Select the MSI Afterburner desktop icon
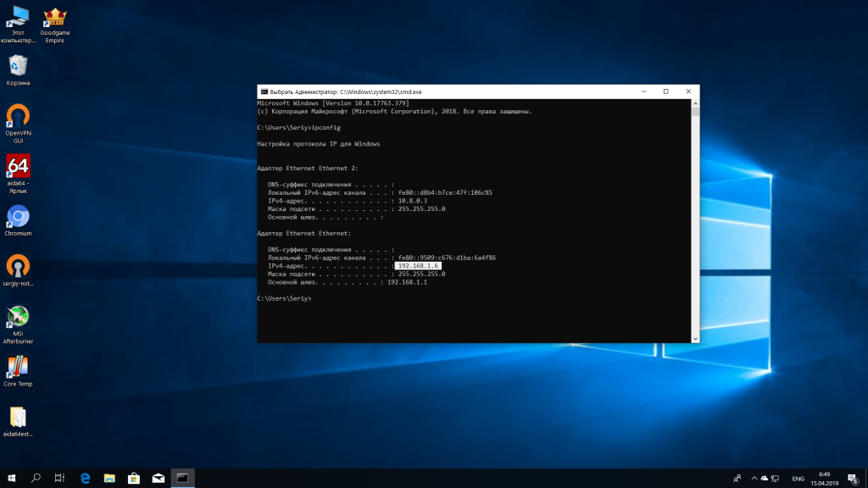Screen dimensions: 868x488 (19, 317)
